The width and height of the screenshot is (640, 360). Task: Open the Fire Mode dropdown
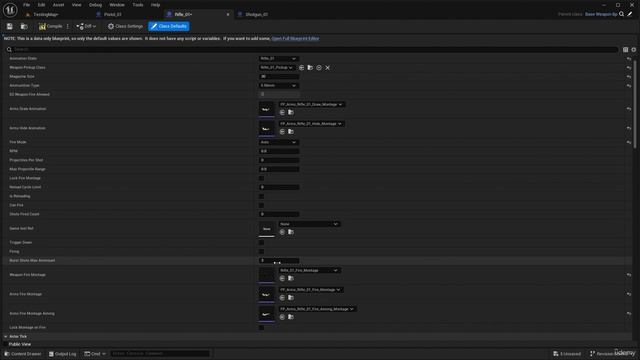point(278,142)
